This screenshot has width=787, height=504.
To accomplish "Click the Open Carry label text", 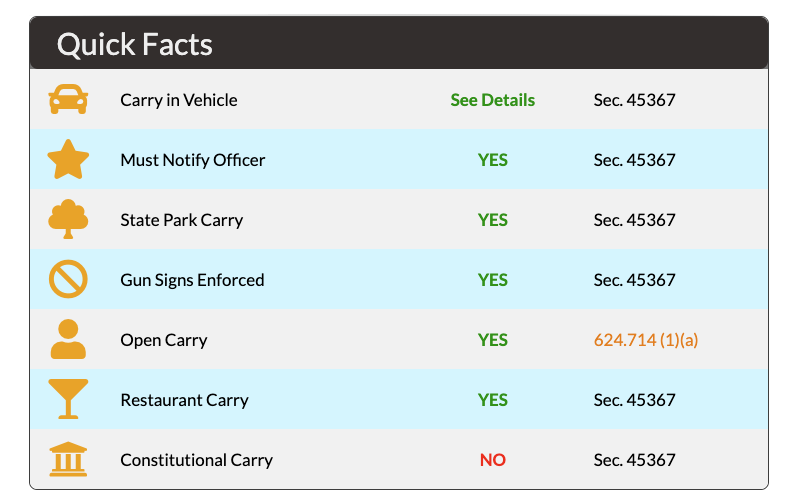I will (x=164, y=340).
